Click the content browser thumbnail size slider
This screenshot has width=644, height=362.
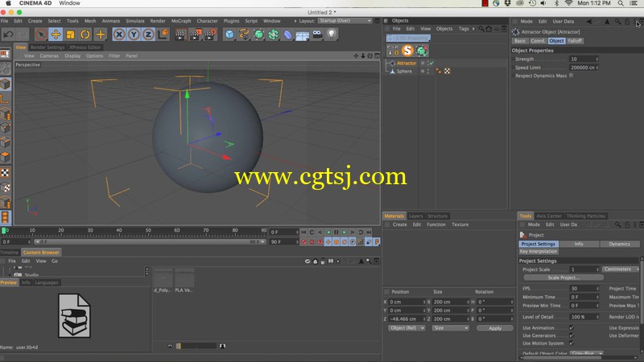[x=196, y=346]
